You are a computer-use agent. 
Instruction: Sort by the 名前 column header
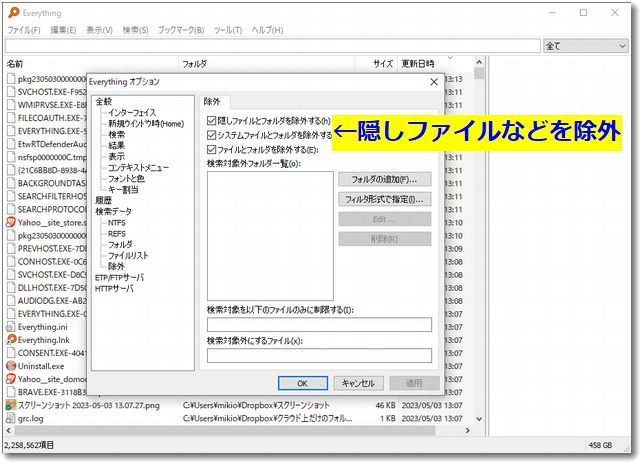91,64
